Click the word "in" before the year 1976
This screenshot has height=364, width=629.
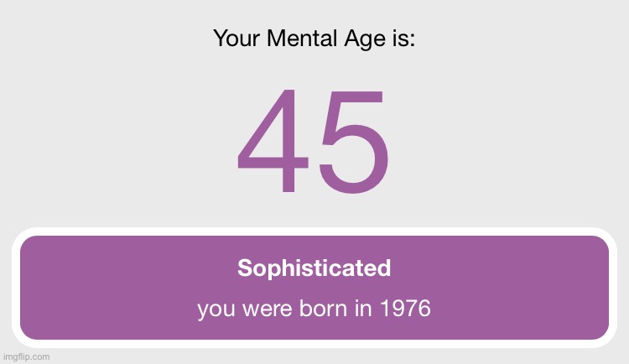[x=363, y=309]
